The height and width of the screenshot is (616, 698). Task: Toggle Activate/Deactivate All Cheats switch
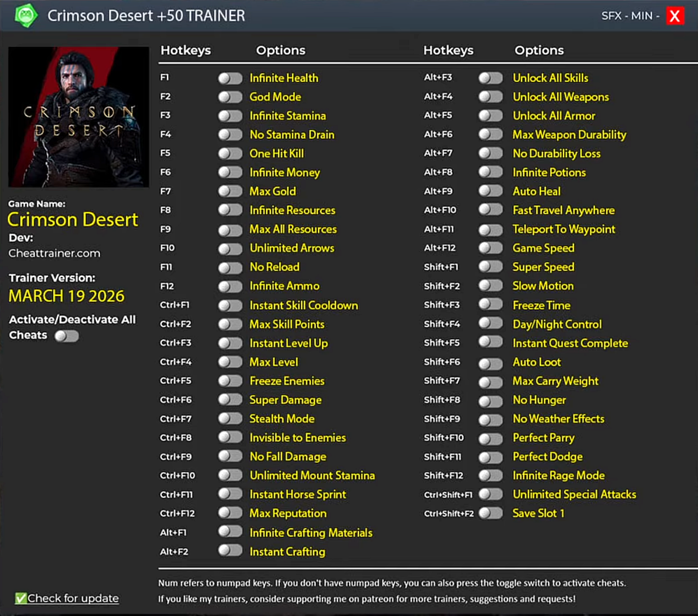coord(67,336)
